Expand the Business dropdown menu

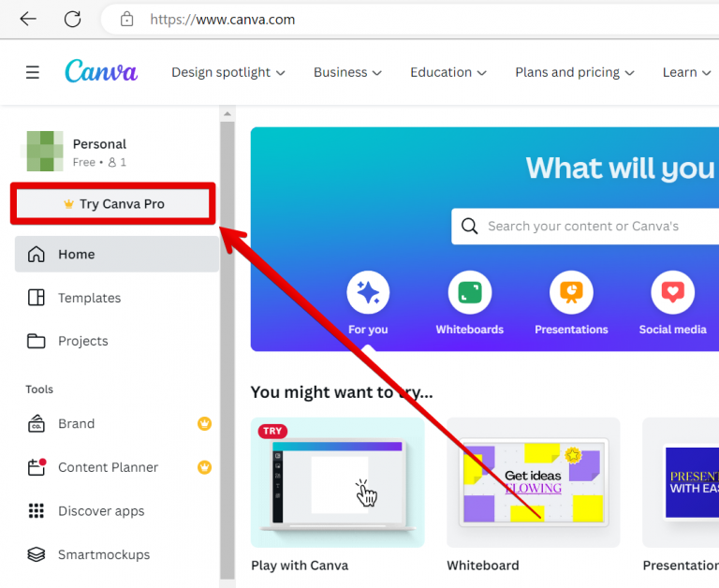pos(347,72)
